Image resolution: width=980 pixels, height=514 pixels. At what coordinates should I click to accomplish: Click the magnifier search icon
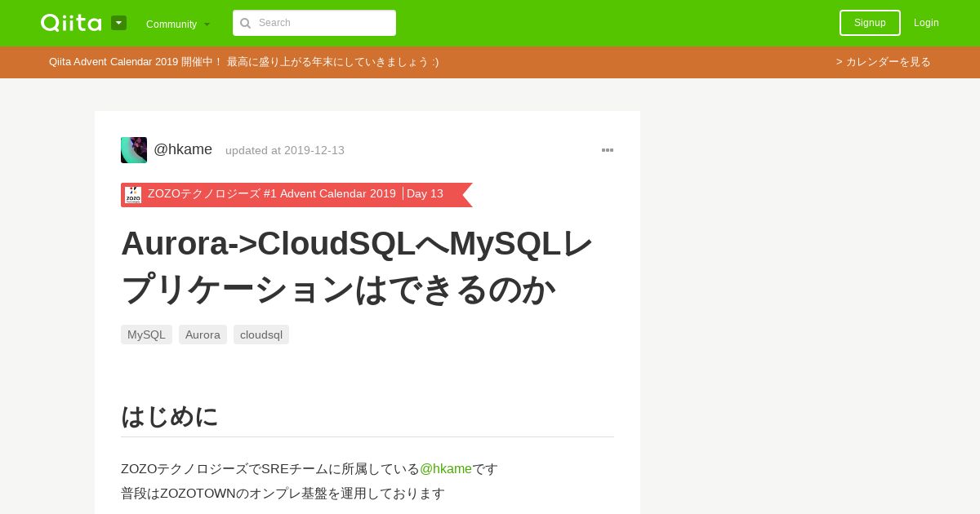pos(245,23)
